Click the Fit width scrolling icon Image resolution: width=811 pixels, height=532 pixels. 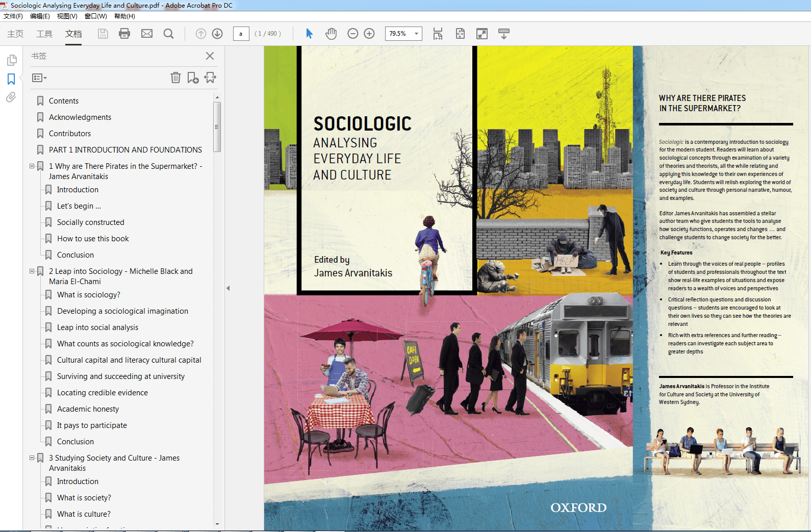point(438,34)
